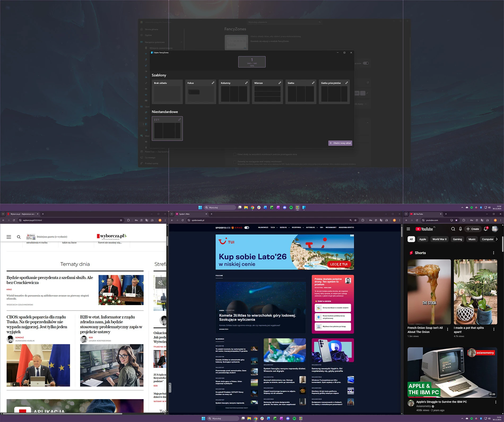Expand the ROZRYWKA dropdown menu

pyautogui.click(x=297, y=227)
